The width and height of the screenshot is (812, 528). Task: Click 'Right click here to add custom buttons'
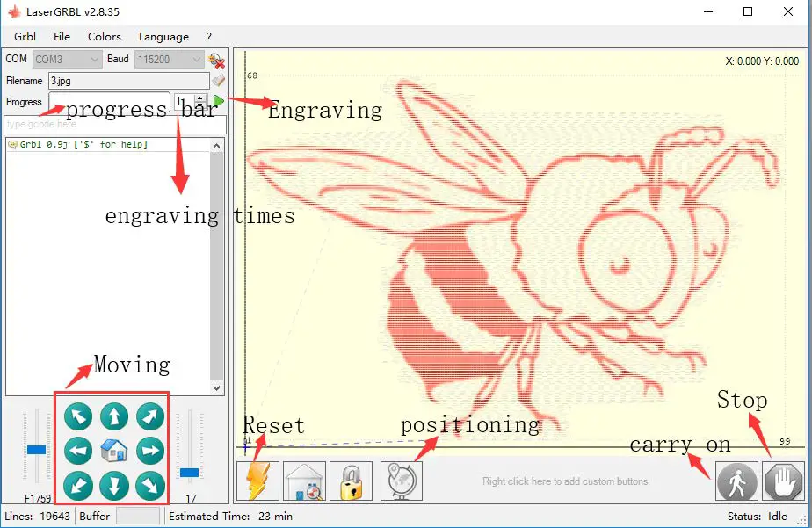[565, 481]
